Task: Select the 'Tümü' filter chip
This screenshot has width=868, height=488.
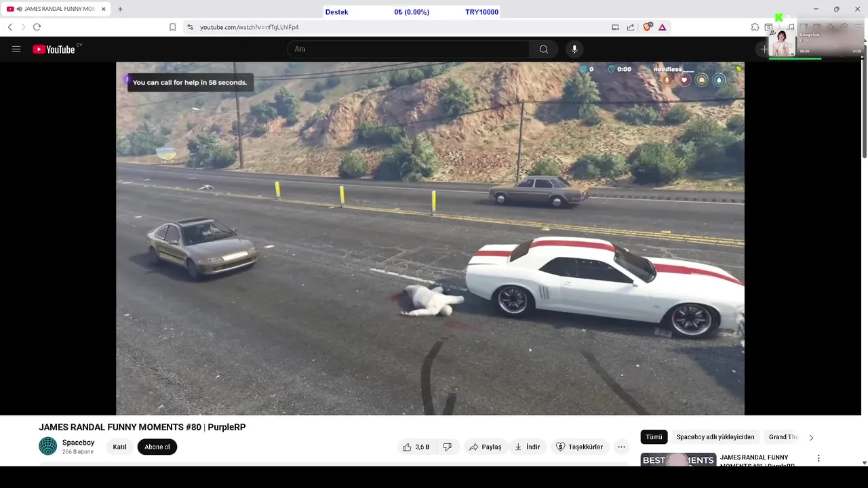Action: 654,437
